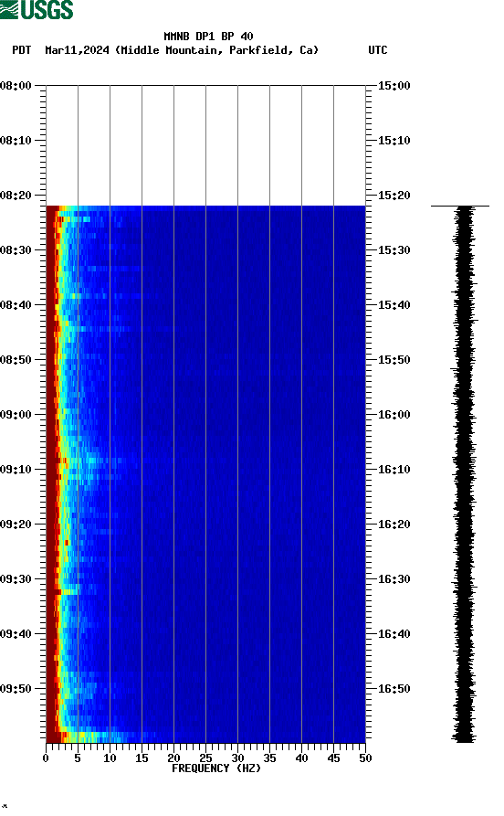
Task: Click the '09:00' PDT time label
Action: coord(16,415)
